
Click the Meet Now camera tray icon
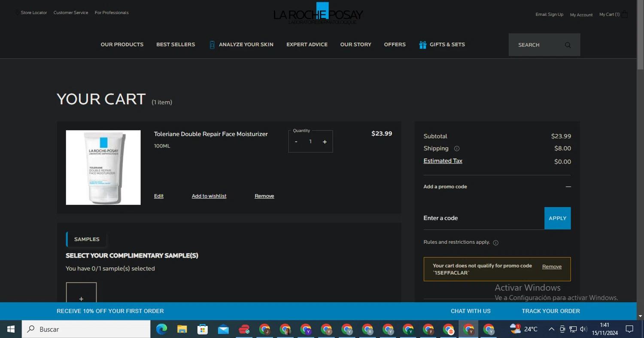[x=562, y=329]
